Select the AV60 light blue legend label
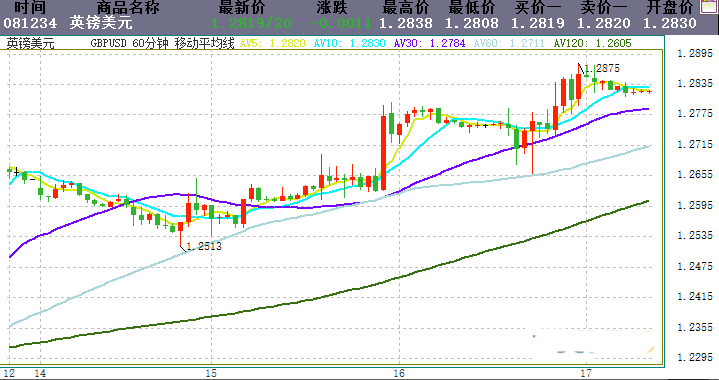This screenshot has height=380, width=719. click(x=509, y=44)
